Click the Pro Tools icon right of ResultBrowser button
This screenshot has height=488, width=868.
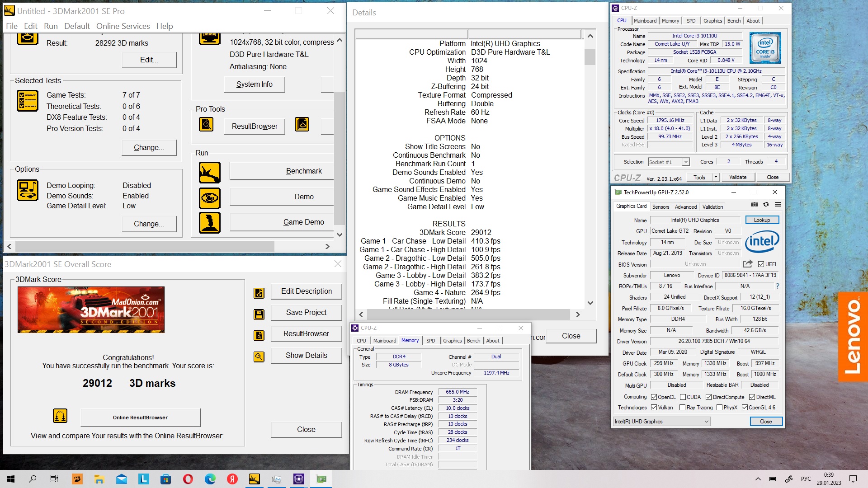302,124
